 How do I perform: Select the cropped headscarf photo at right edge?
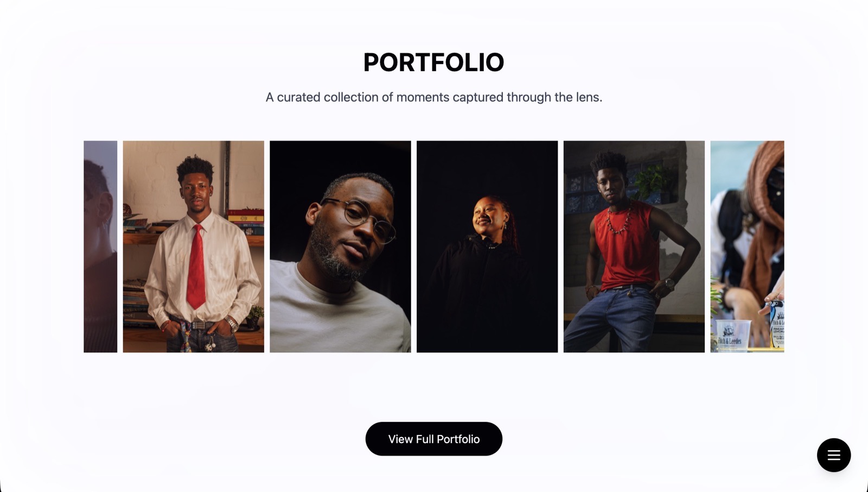[x=747, y=247]
